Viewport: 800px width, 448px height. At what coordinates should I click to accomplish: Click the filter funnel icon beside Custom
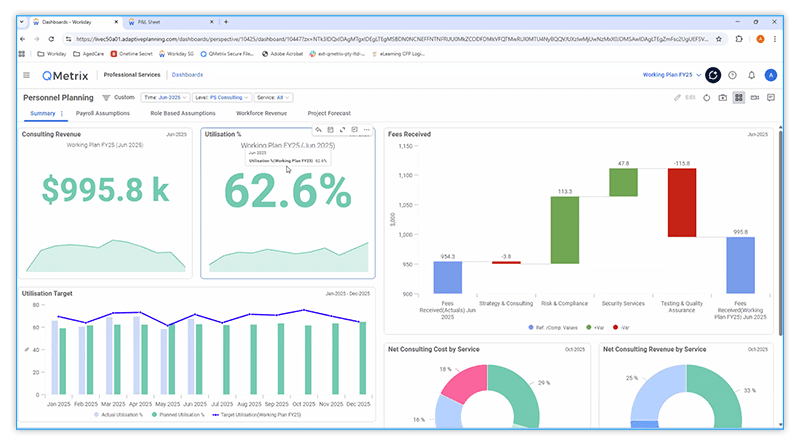coord(106,98)
